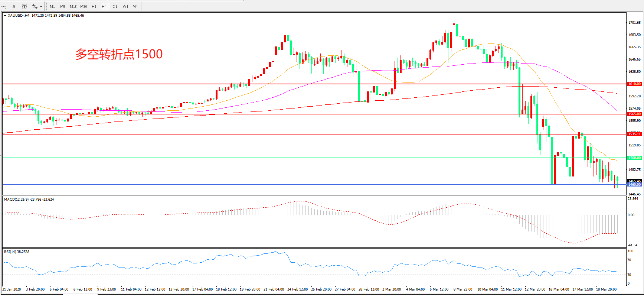Change to the W1 weekly timeframe
644x295 pixels.
coord(125,6)
